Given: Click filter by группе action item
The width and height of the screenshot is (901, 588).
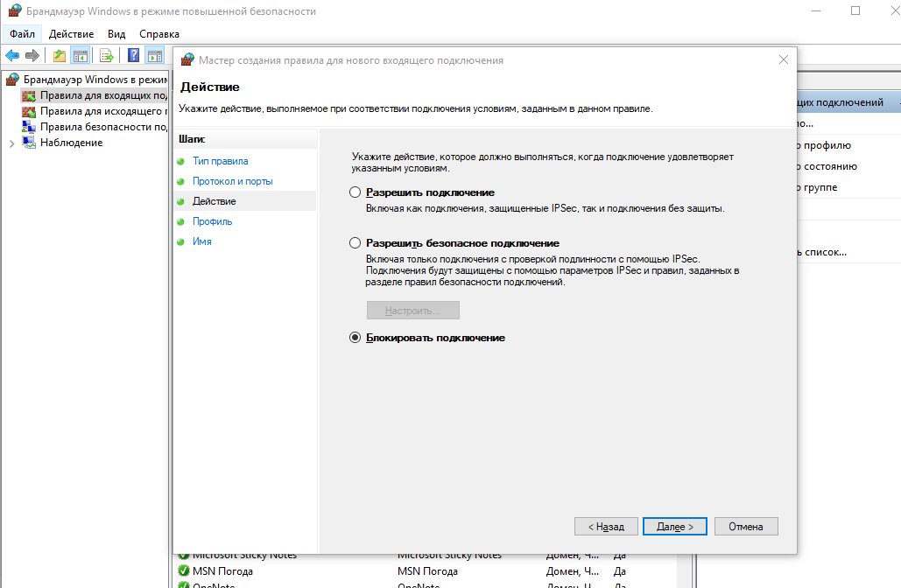Looking at the screenshot, I should [x=817, y=187].
